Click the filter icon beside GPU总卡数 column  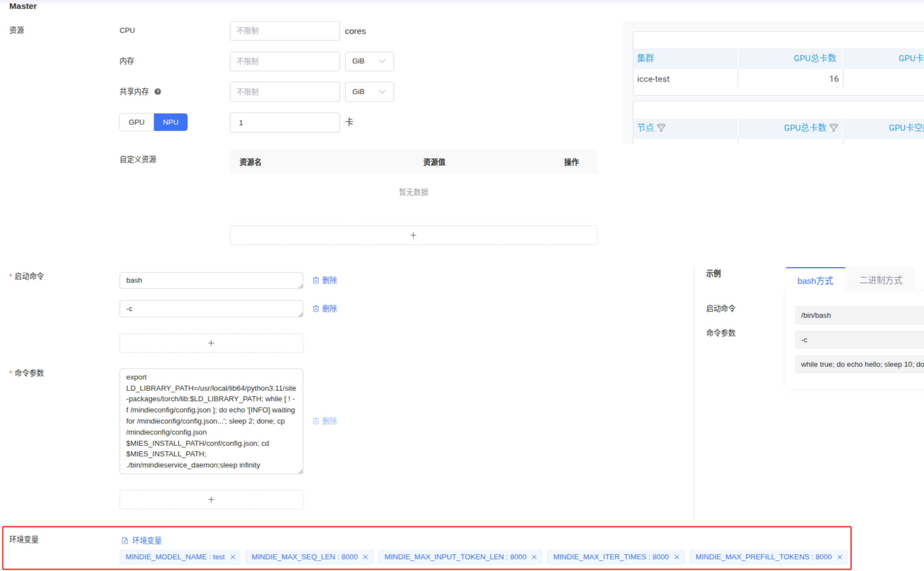click(834, 128)
